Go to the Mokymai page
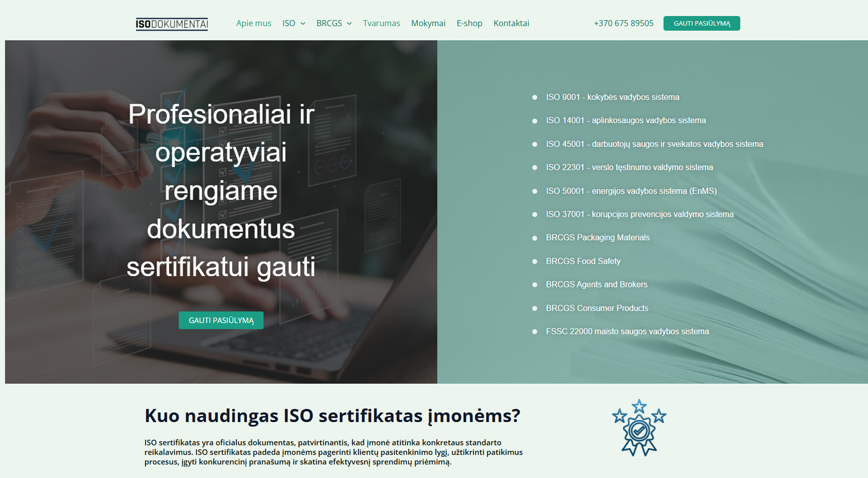 (428, 23)
